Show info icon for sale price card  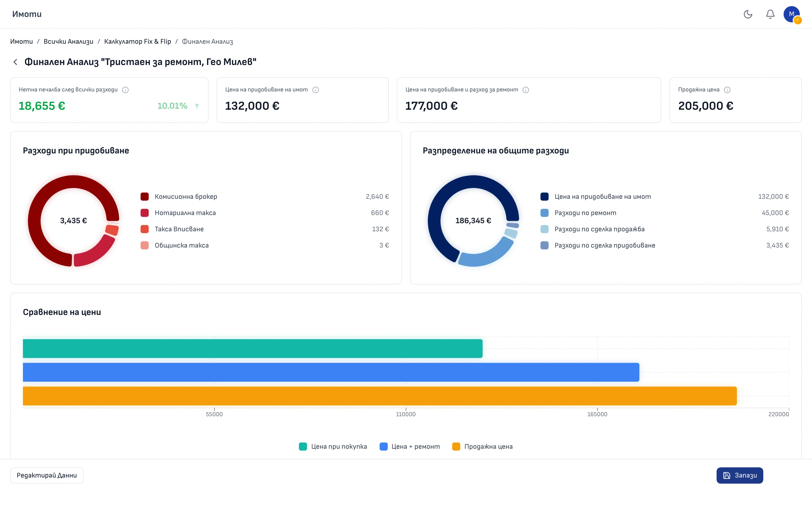pos(727,90)
